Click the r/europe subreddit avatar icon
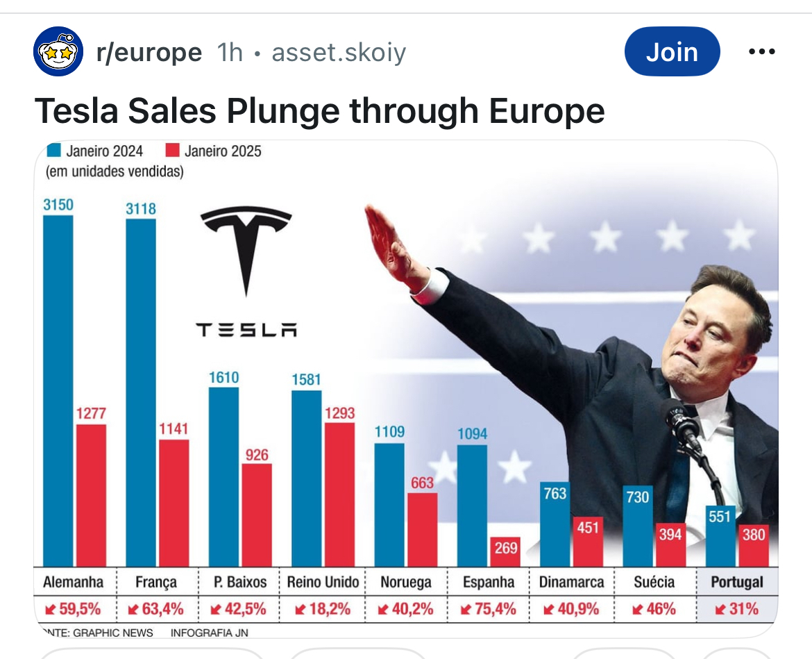Viewport: 812px width, 659px height. coord(58,51)
